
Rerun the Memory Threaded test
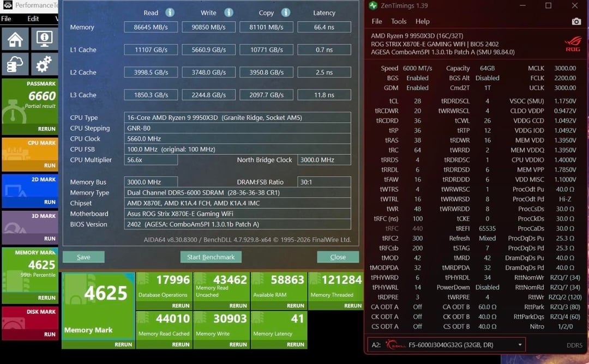click(353, 306)
